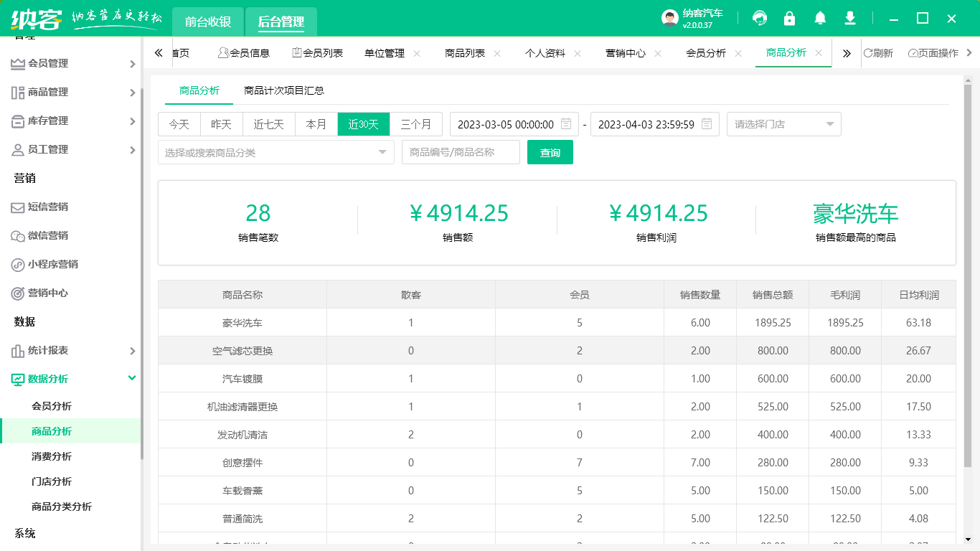The width and height of the screenshot is (980, 551).
Task: Open the product category selection dropdown
Action: (275, 151)
